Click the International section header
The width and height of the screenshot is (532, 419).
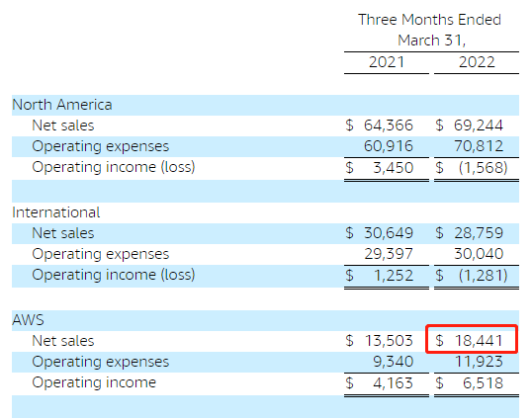pos(56,212)
